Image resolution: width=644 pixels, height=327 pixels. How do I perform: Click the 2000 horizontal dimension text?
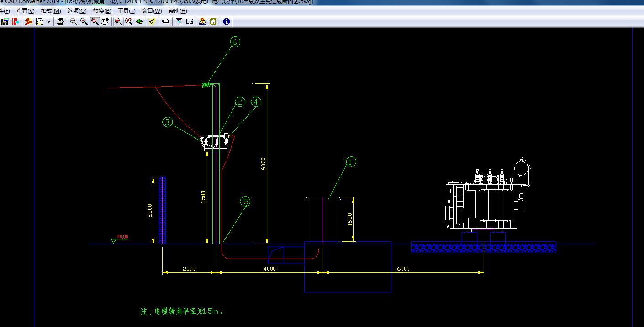click(189, 269)
